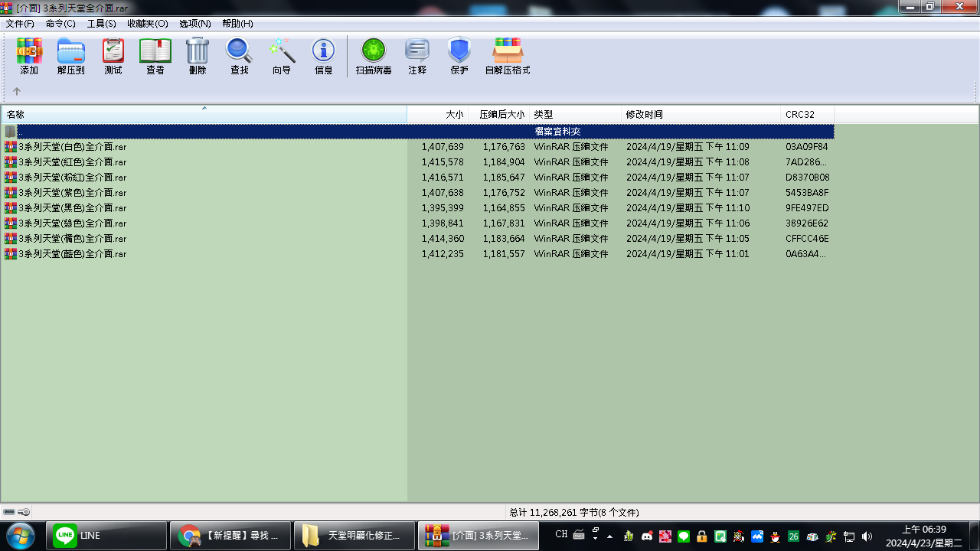The width and height of the screenshot is (980, 551).
Task: Click the status bar total 11,268,261 字节
Action: coord(574,512)
